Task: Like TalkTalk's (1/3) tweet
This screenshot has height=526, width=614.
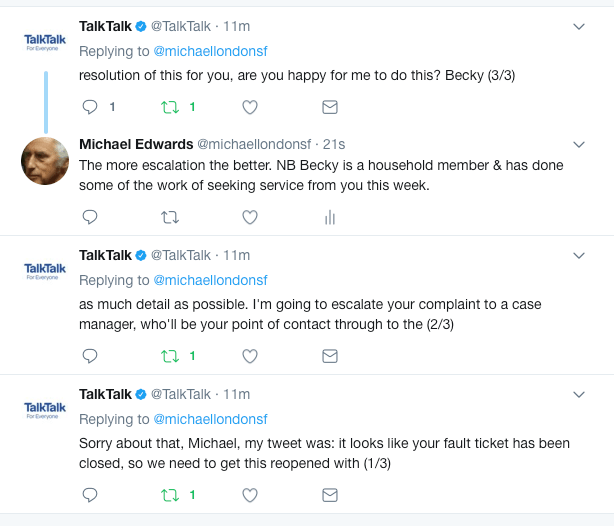Action: coord(250,494)
